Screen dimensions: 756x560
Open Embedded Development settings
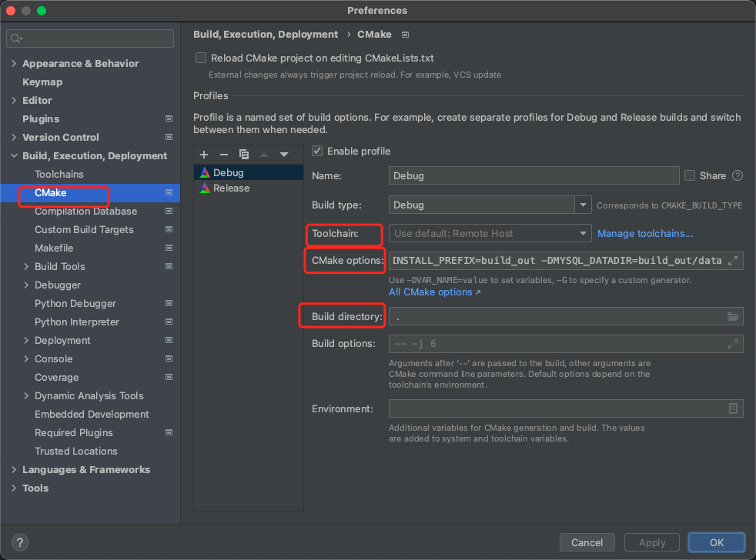point(92,414)
